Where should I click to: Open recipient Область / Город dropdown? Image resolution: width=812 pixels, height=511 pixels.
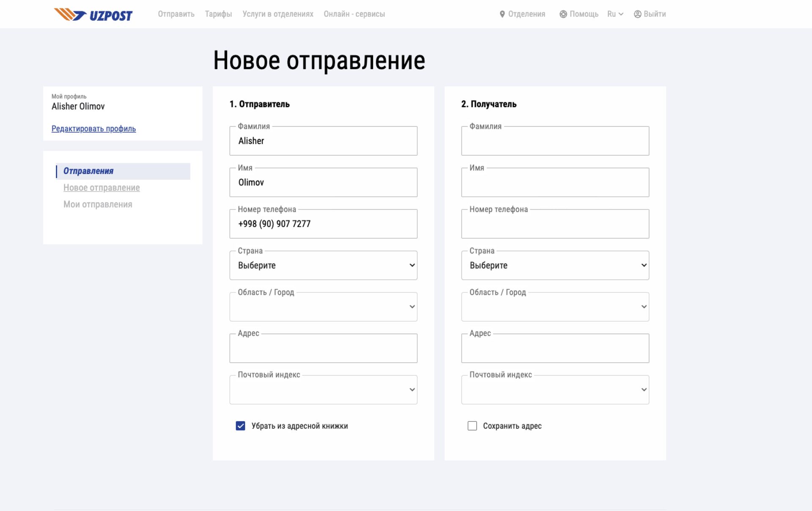[555, 306]
